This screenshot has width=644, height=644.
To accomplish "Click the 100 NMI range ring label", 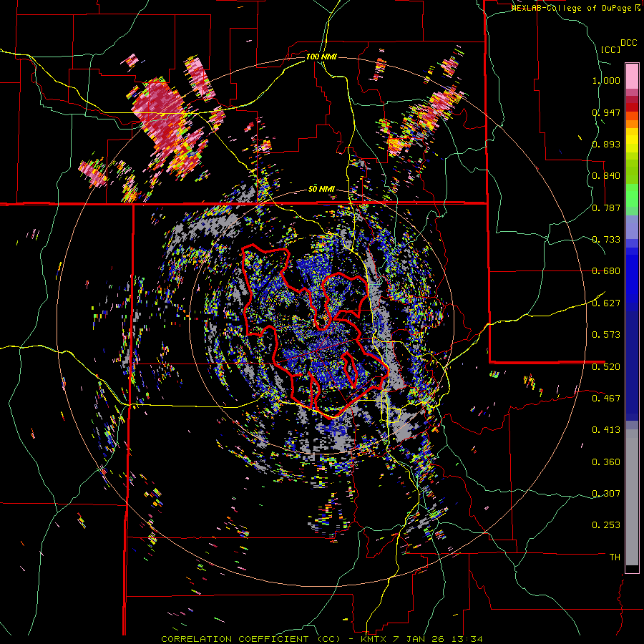I will pyautogui.click(x=321, y=57).
